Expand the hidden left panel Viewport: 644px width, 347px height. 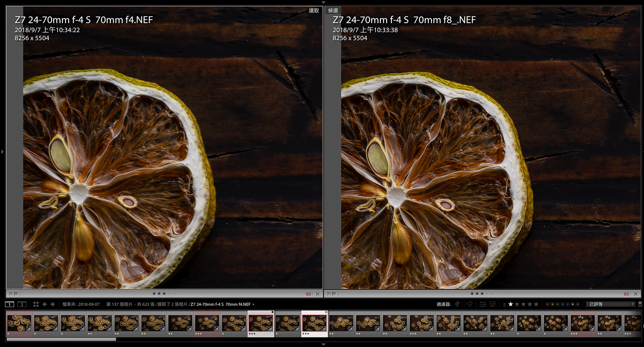[3, 151]
